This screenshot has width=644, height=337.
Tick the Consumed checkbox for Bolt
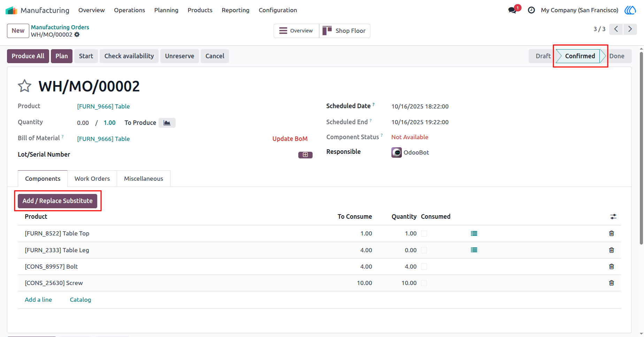click(424, 267)
